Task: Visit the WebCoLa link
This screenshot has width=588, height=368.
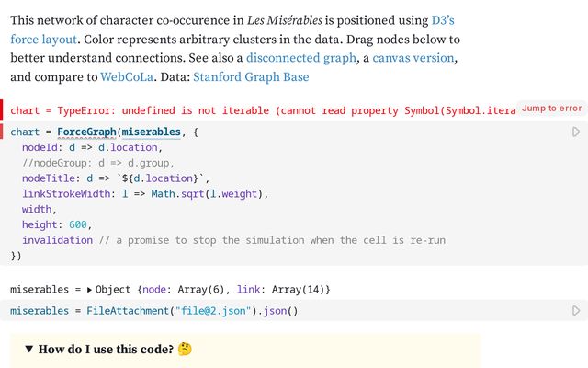Action: click(127, 77)
